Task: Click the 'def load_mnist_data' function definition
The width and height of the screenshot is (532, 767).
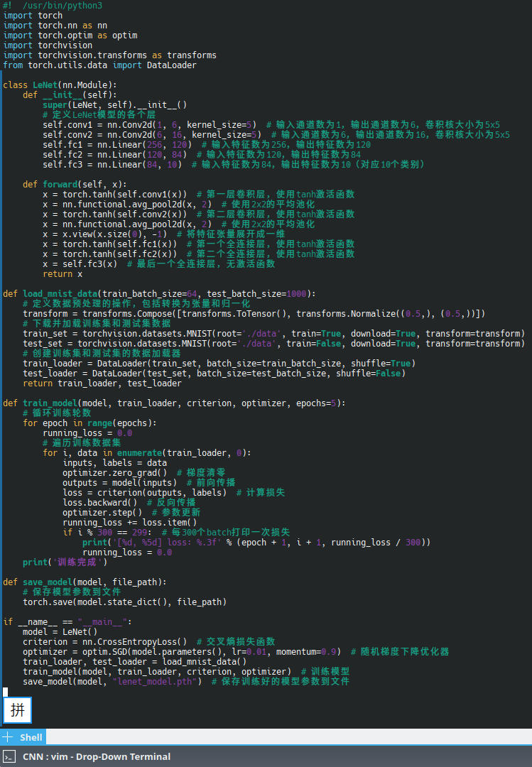Action: coord(160,293)
